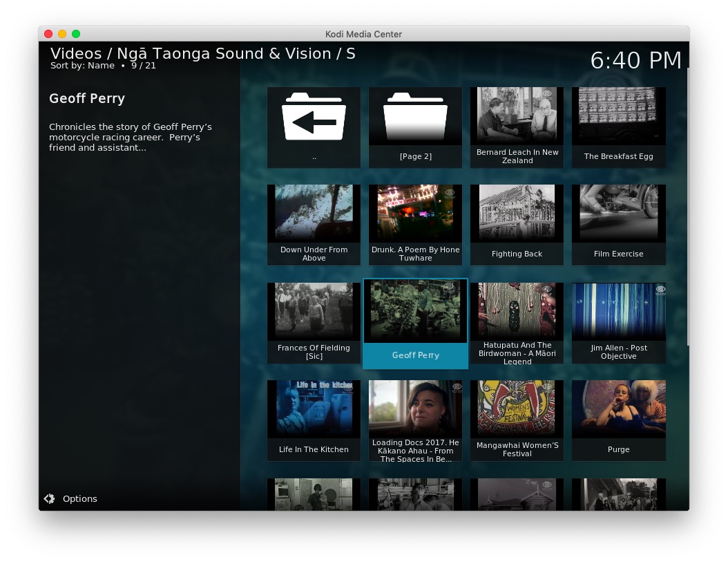Select The Breakfast Egg thumbnail
728x562 pixels.
[618, 117]
